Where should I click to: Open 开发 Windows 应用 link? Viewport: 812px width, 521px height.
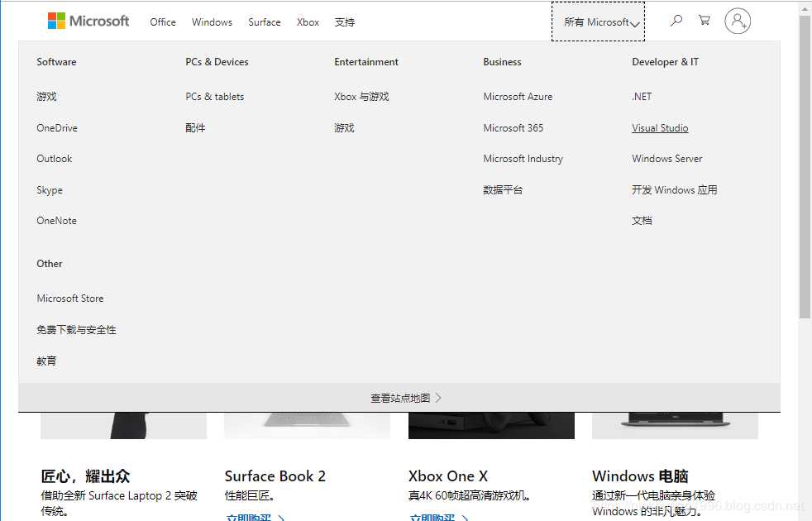click(x=674, y=190)
